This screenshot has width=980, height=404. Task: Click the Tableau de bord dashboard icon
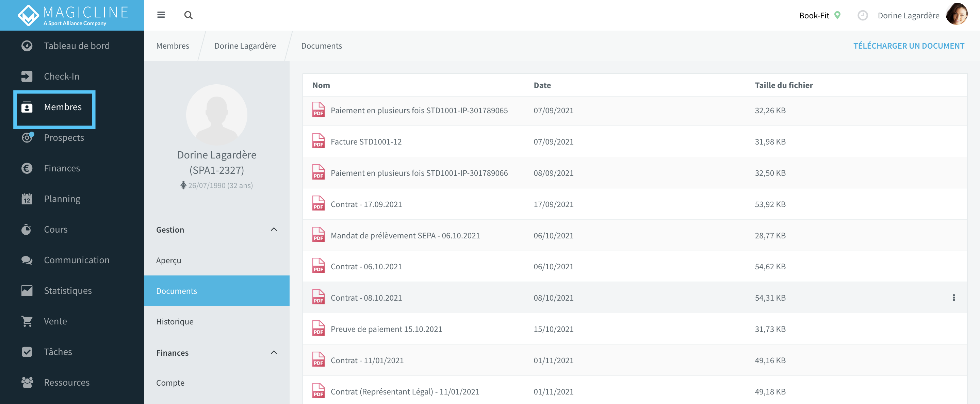point(27,46)
